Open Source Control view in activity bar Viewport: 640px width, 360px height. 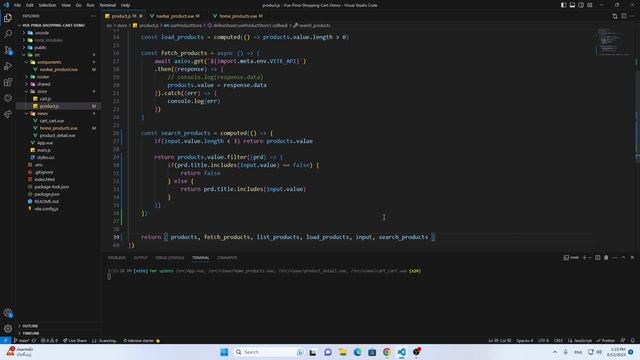pyautogui.click(x=8, y=50)
